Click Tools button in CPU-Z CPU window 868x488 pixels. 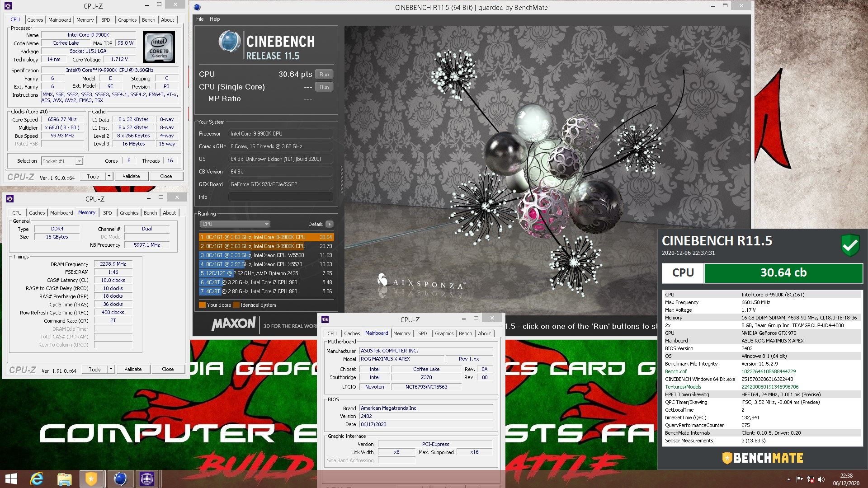[x=93, y=176]
